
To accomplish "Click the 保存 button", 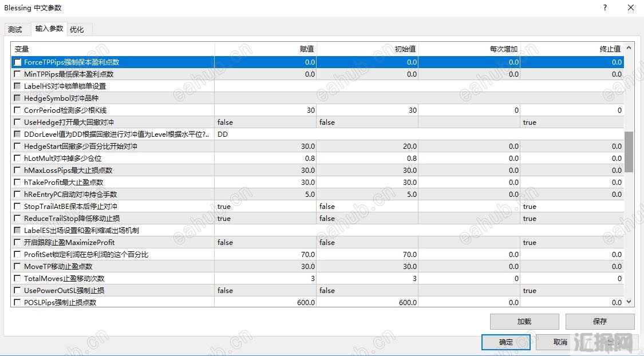I will pyautogui.click(x=599, y=322).
